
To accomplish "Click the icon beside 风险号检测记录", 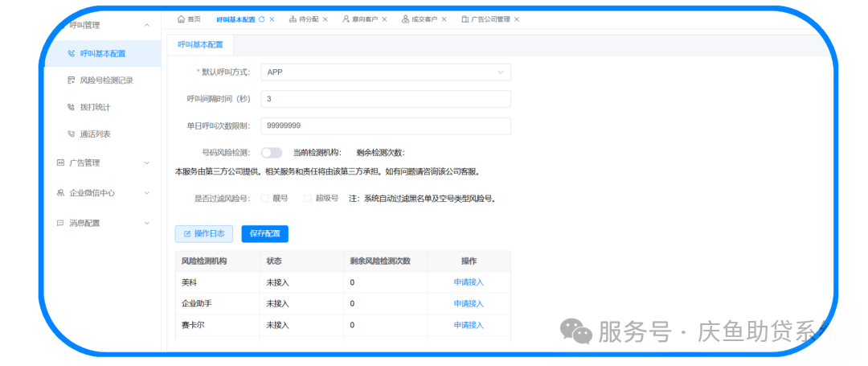I will [71, 80].
